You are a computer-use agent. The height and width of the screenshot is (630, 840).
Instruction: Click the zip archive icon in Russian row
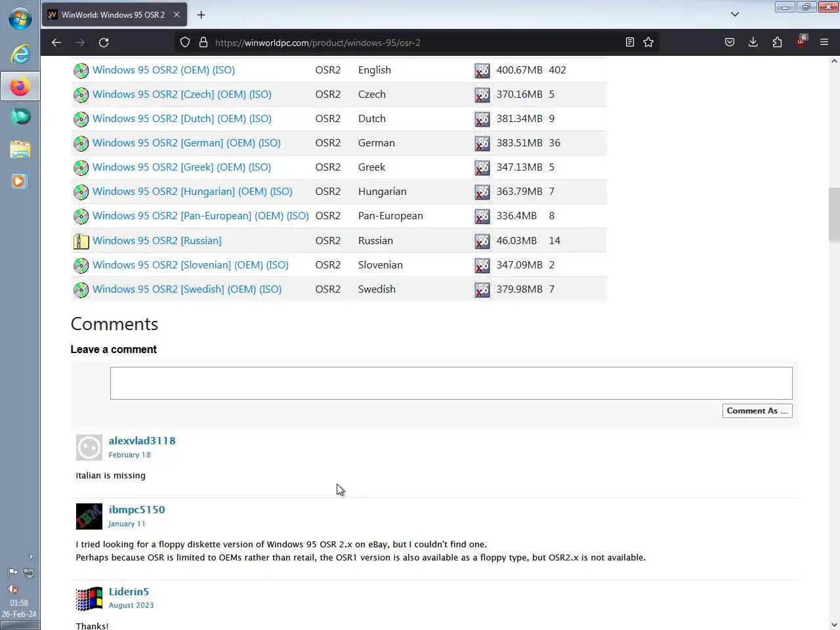pos(81,241)
